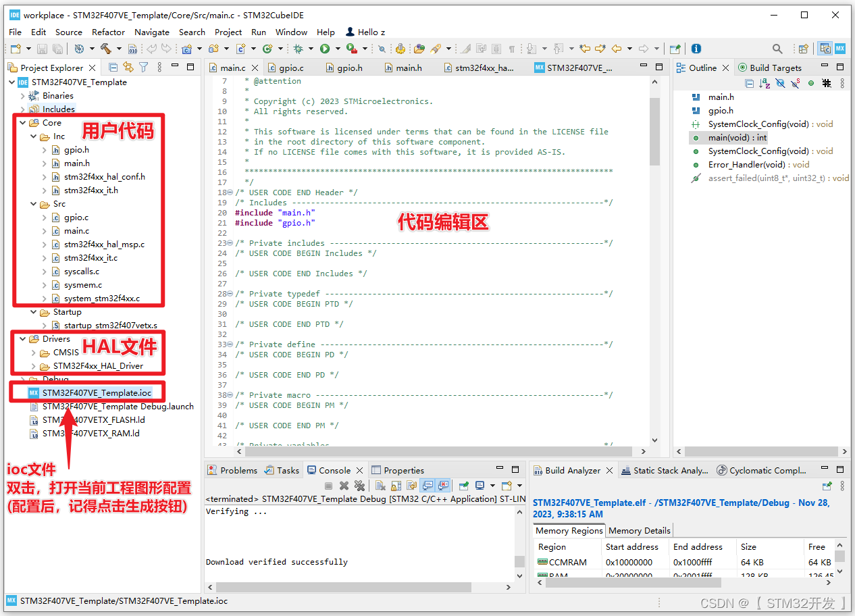Click the Hello z account label

click(365, 32)
